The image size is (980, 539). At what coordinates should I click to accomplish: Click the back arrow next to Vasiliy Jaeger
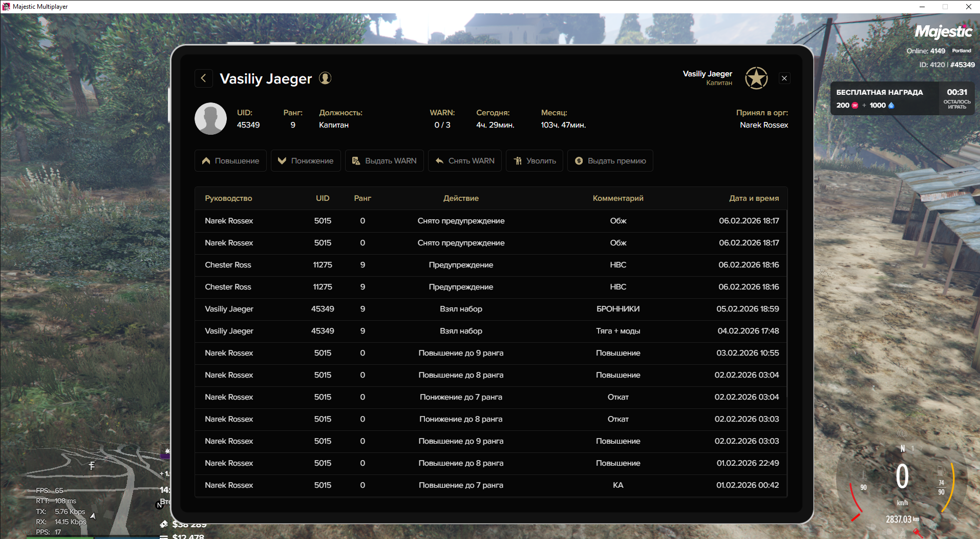point(203,78)
